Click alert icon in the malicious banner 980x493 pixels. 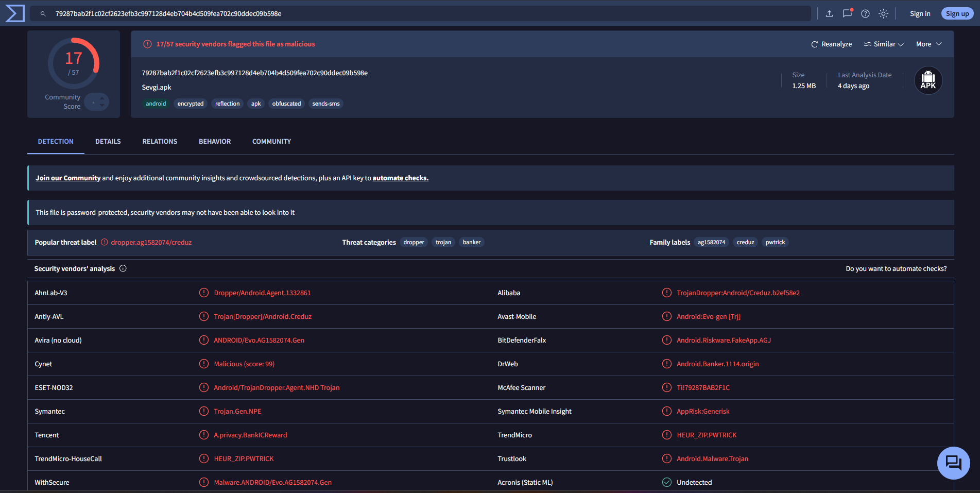point(147,44)
